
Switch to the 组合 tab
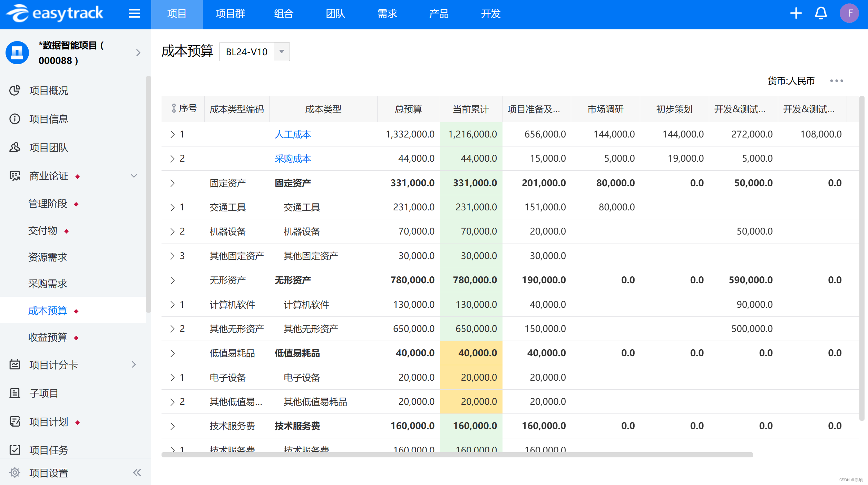[x=284, y=14]
